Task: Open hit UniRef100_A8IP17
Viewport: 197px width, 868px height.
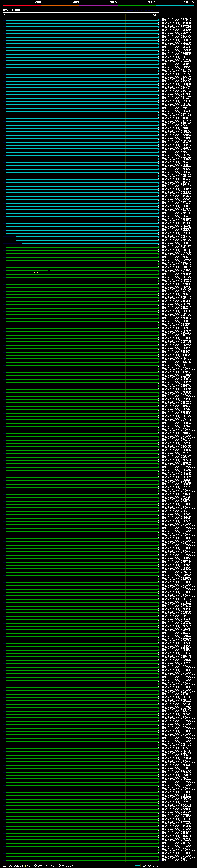Action: (x=177, y=20)
